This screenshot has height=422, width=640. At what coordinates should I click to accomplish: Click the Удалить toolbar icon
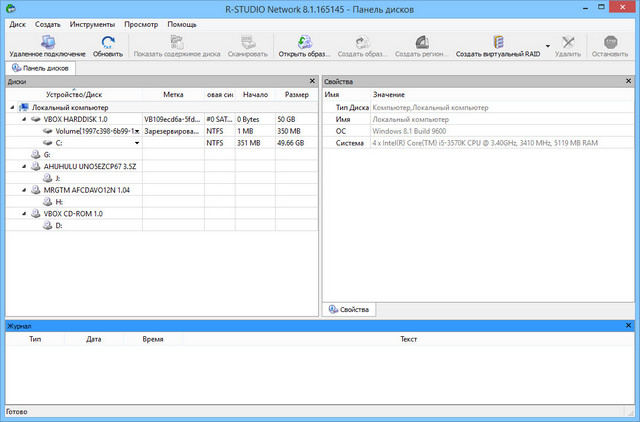pos(568,42)
